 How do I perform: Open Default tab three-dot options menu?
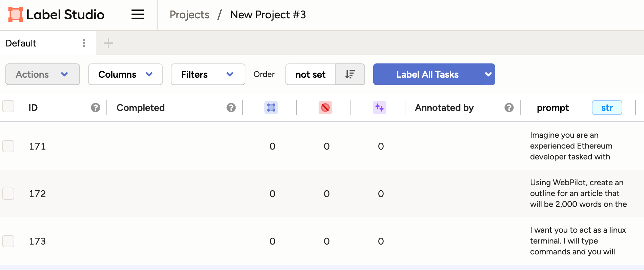[x=84, y=43]
